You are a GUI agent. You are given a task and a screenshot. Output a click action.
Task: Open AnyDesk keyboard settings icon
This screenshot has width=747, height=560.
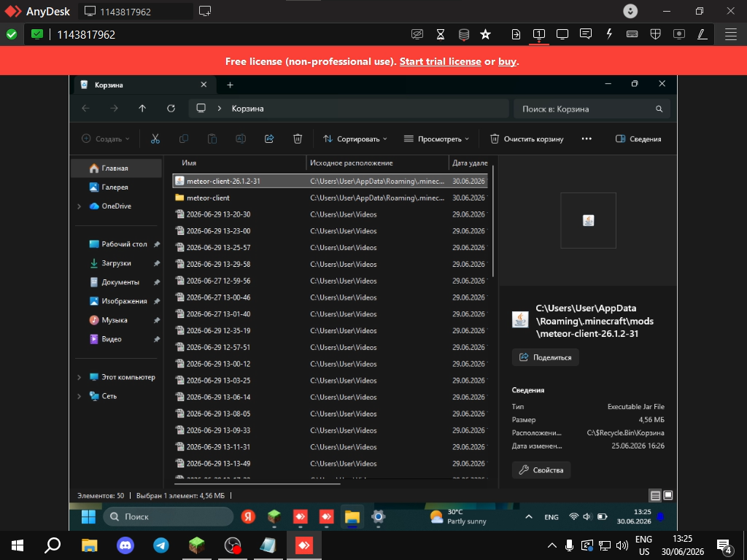(632, 34)
